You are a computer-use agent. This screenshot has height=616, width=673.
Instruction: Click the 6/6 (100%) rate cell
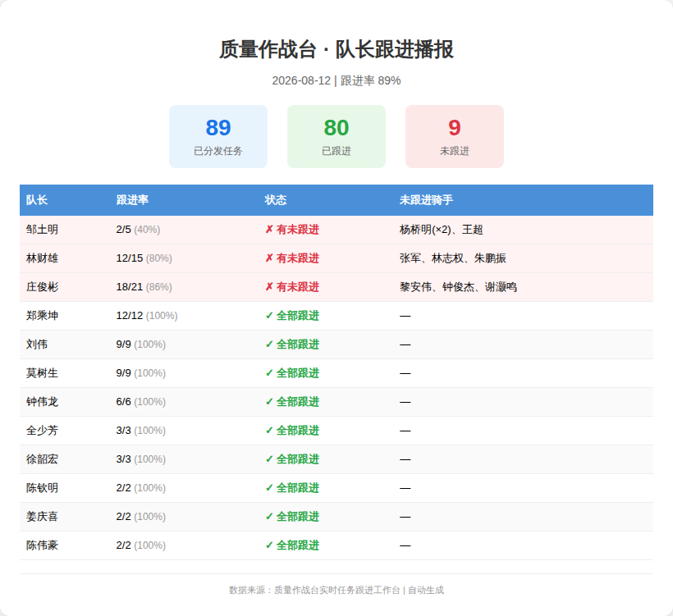141,402
